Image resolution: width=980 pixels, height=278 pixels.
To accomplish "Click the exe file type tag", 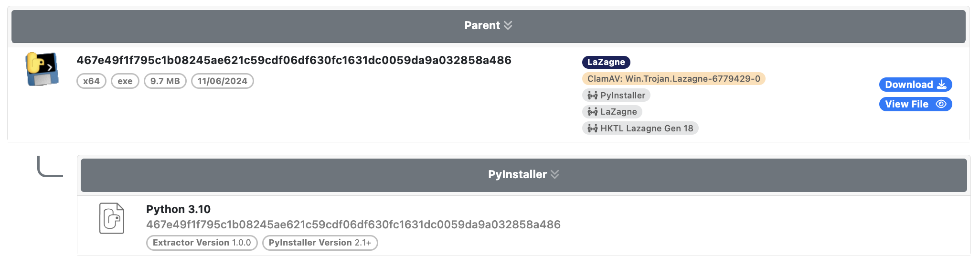I will [x=125, y=81].
